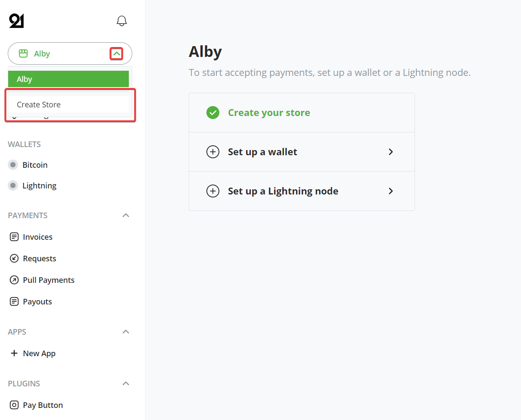Screen dimensions: 521x420
Task: Click the 21 logo icon
Action: (16, 21)
